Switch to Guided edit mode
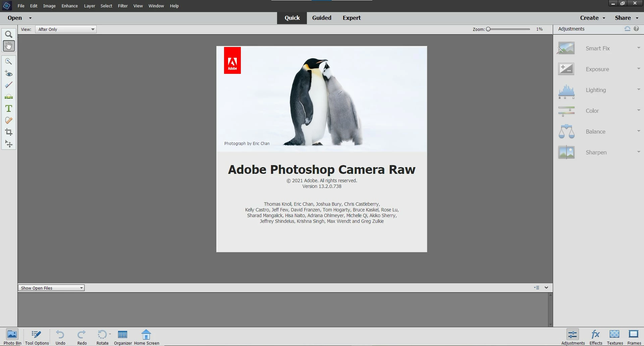The width and height of the screenshot is (644, 346). [322, 18]
